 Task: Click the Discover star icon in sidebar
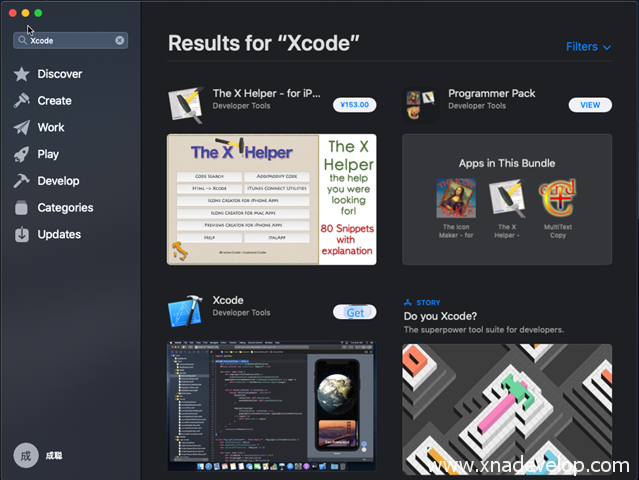pyautogui.click(x=21, y=74)
